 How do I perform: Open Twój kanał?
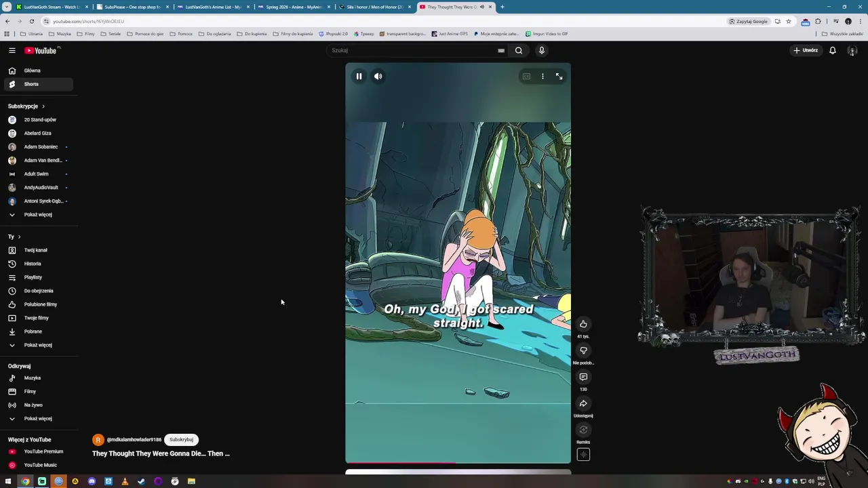37,250
